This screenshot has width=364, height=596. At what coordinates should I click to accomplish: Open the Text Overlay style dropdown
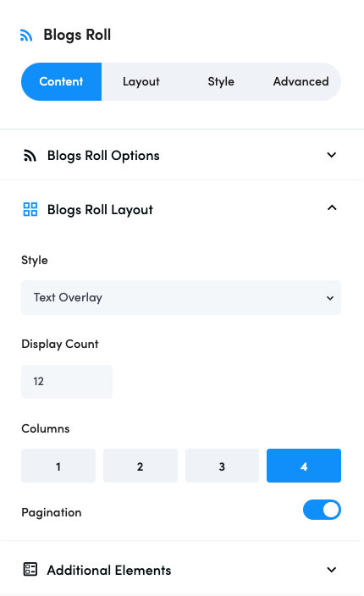pos(181,298)
